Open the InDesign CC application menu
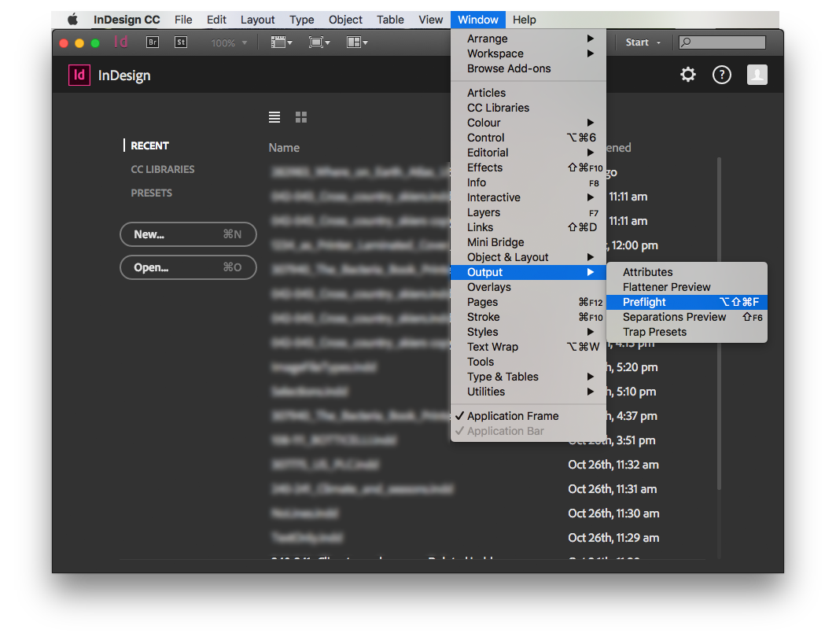 127,20
